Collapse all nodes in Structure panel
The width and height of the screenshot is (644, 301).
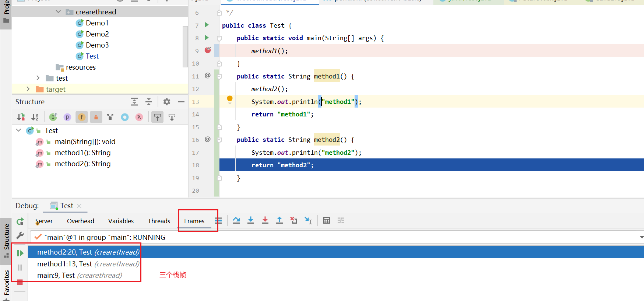click(149, 102)
